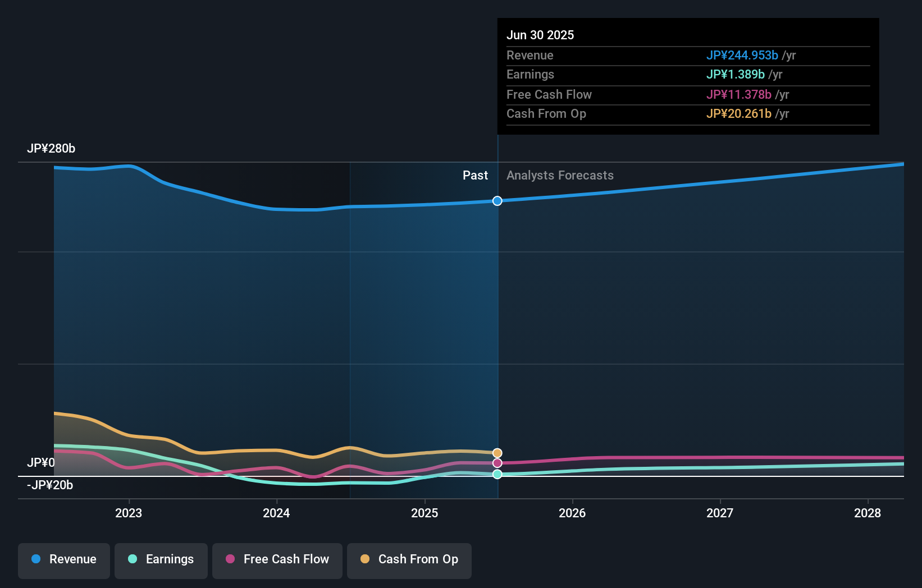Click the Free Cash Flow marker on the divider
The image size is (922, 588).
point(497,462)
